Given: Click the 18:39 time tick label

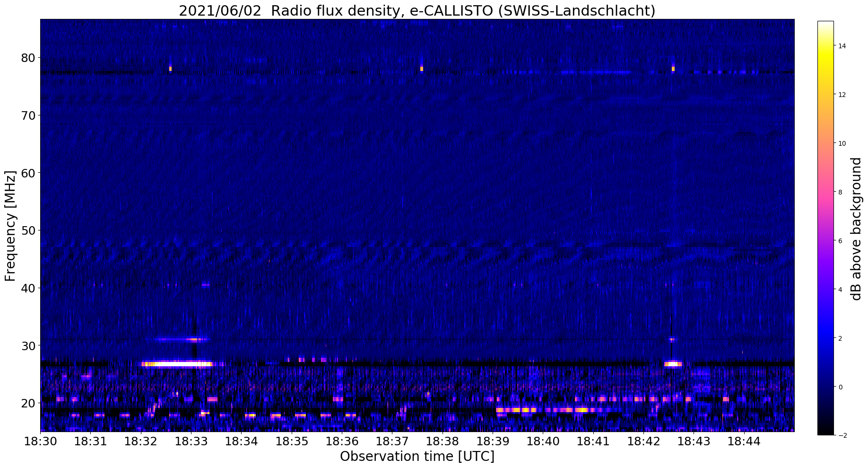Looking at the screenshot, I should tap(493, 442).
